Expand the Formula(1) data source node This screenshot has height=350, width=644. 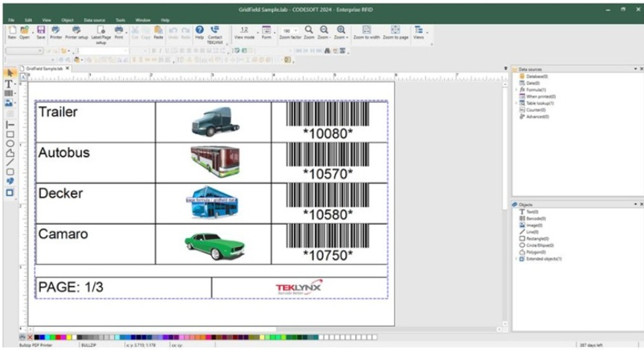point(516,90)
